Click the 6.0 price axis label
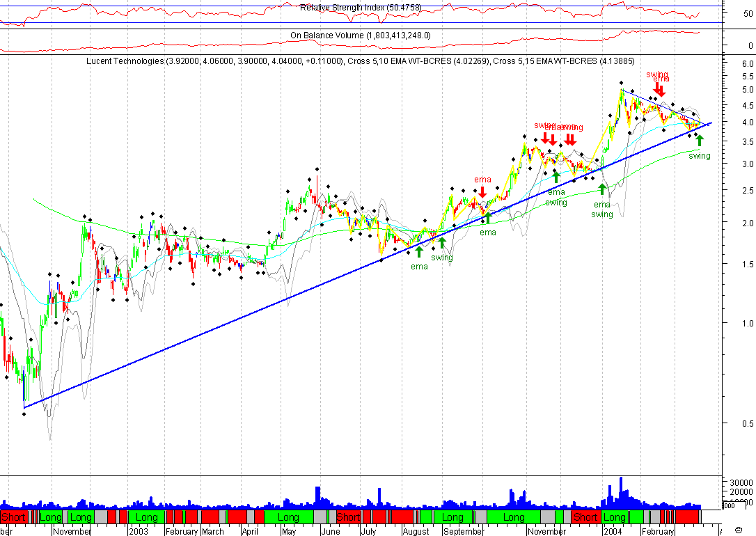Viewport: 756px width, 536px height. tap(748, 64)
